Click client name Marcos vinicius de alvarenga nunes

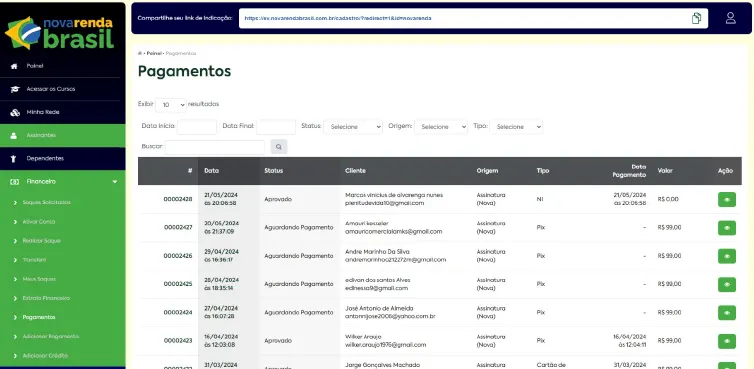394,195
